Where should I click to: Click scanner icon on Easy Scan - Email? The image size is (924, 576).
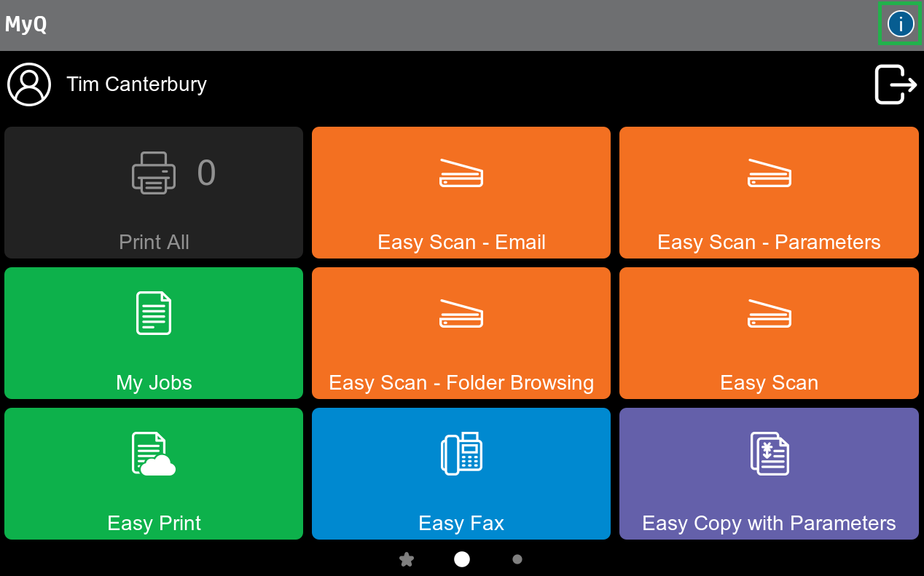click(x=461, y=173)
